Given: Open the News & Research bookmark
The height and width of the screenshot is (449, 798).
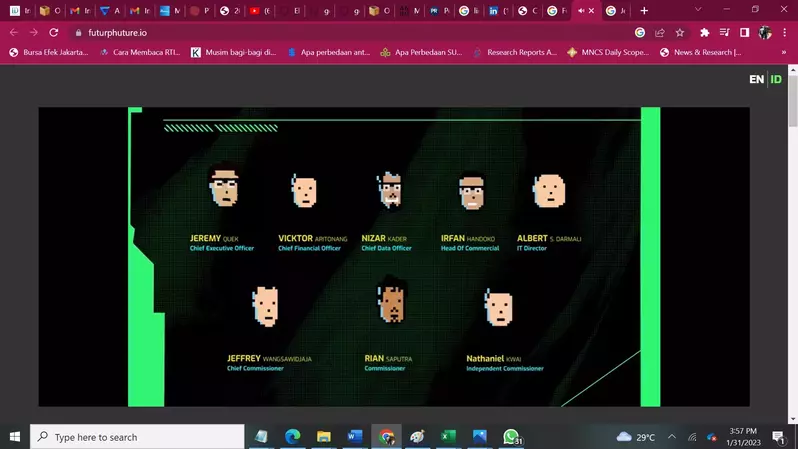Looking at the screenshot, I should (x=701, y=52).
